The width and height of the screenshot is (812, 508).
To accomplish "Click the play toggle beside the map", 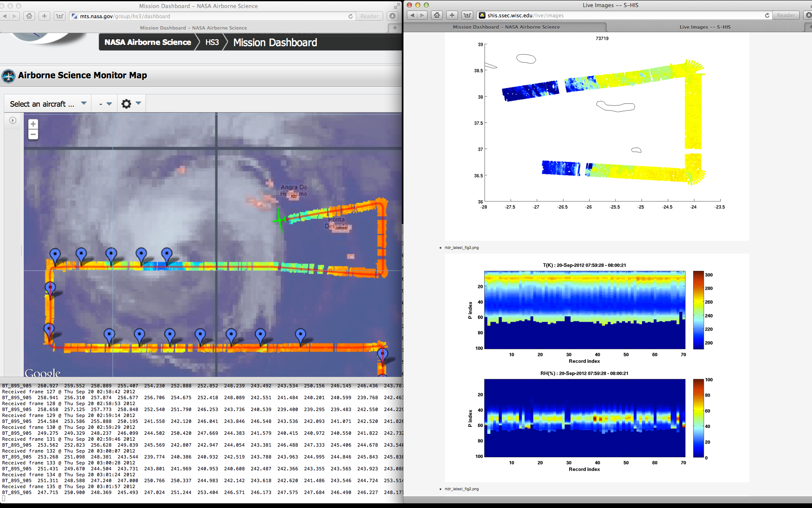I will point(13,121).
